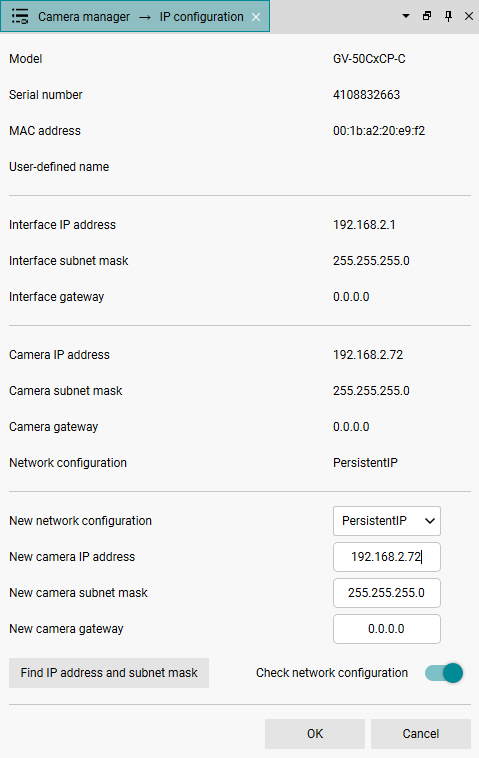
Task: Open the panel options dropdown arrow
Action: coord(406,16)
